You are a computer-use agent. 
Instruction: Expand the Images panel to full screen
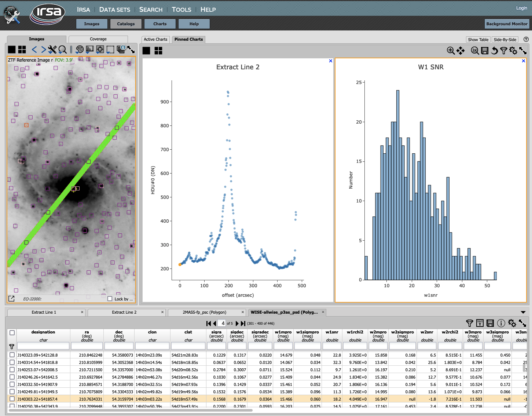coord(131,50)
